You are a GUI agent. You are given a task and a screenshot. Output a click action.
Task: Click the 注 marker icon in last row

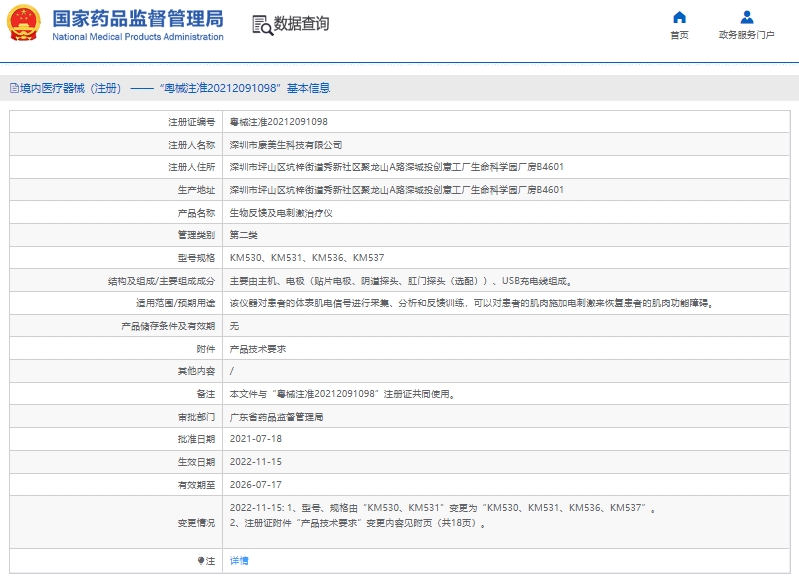click(x=201, y=561)
